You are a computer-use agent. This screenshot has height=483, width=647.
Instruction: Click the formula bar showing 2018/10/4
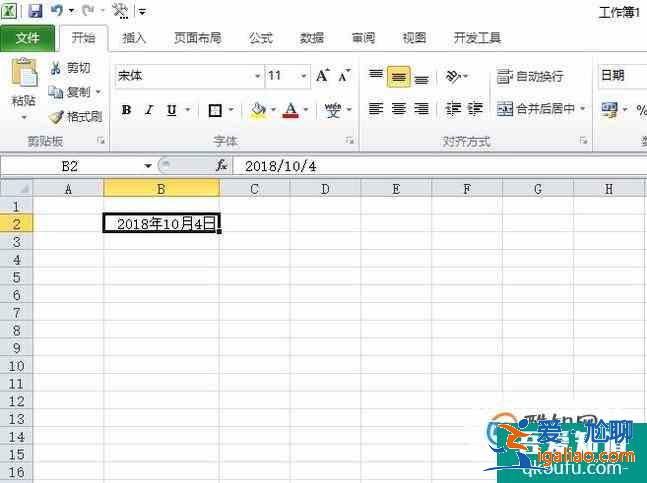(439, 166)
